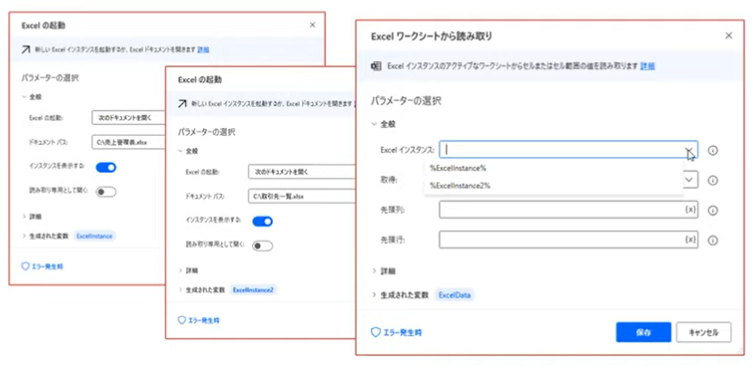
Task: Close the first Excel の起動 dialog
Action: (x=313, y=25)
